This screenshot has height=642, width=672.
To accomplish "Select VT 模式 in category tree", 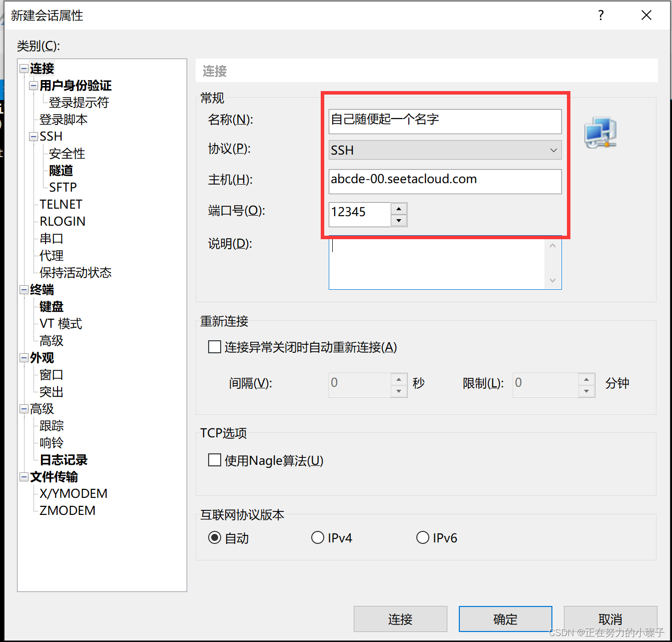I will pos(61,324).
